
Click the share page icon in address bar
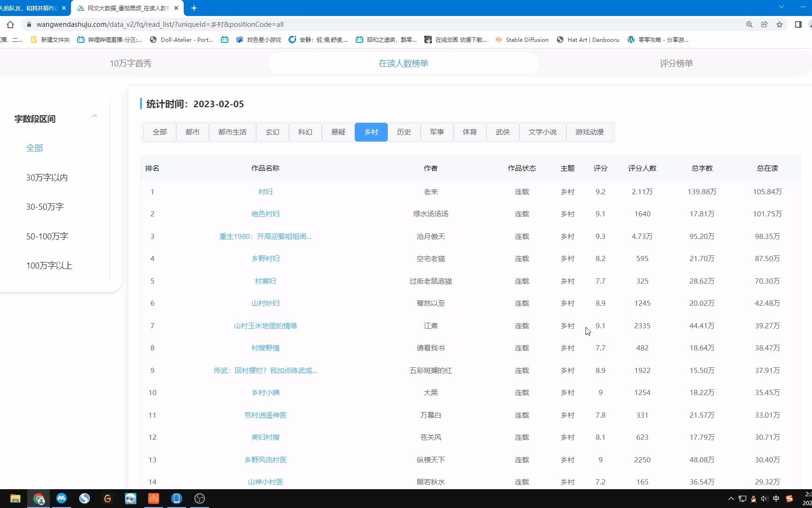(x=765, y=24)
